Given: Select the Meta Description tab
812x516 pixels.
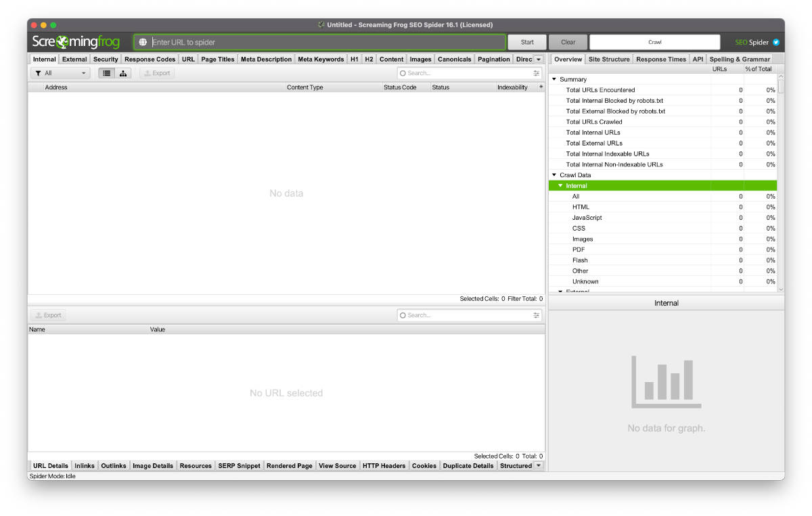Looking at the screenshot, I should click(266, 60).
